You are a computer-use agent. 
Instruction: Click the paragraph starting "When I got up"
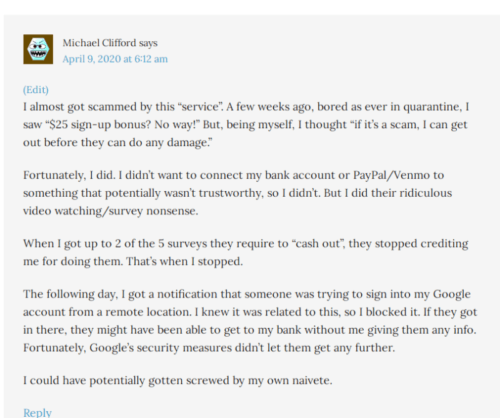(246, 252)
